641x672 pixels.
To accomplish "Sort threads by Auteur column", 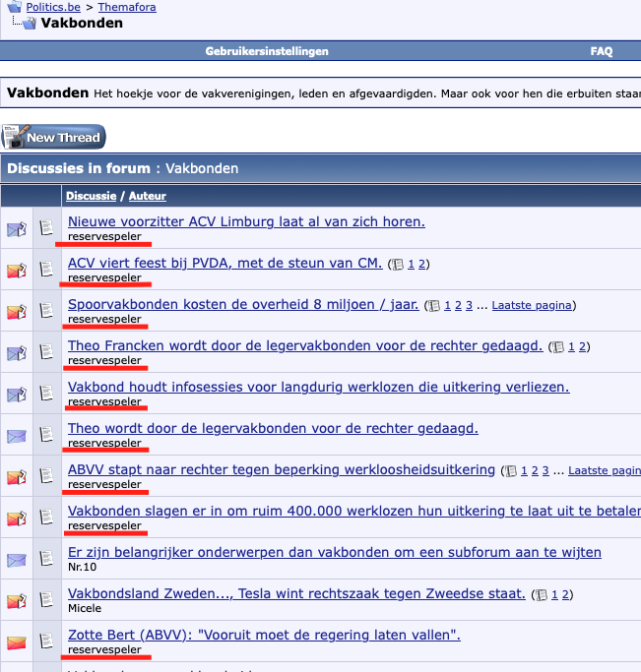I will tap(148, 196).
